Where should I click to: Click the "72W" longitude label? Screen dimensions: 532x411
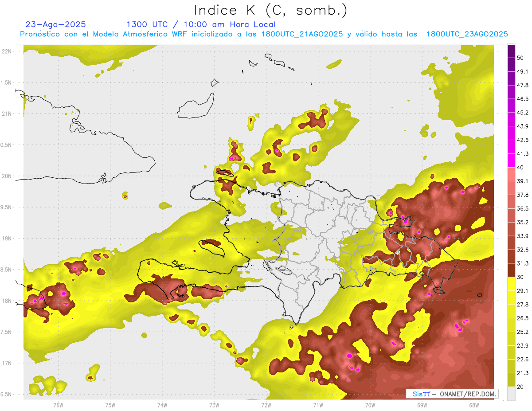pos(266,405)
